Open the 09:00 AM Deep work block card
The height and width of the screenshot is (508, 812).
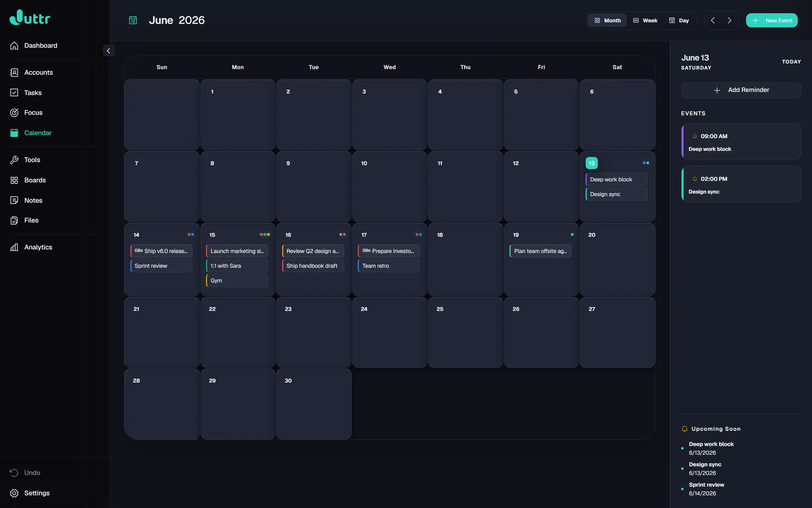[741, 142]
